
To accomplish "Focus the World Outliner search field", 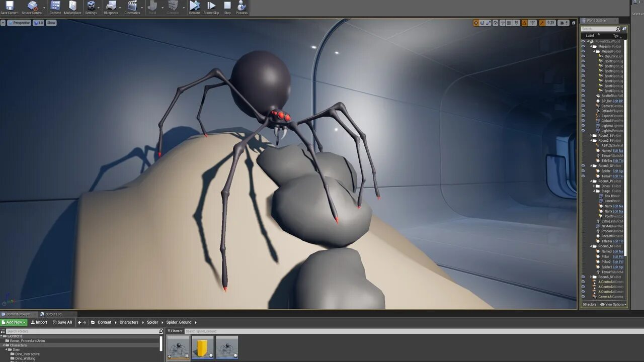I will (601, 29).
